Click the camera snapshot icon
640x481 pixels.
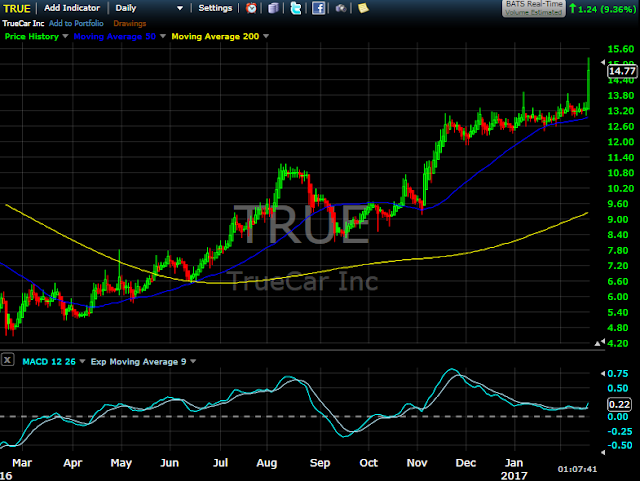point(341,8)
